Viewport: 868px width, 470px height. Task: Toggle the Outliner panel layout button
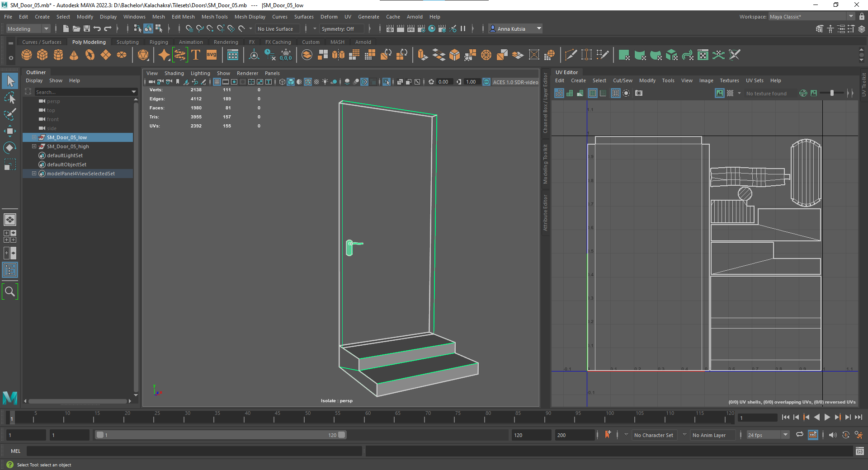10,270
